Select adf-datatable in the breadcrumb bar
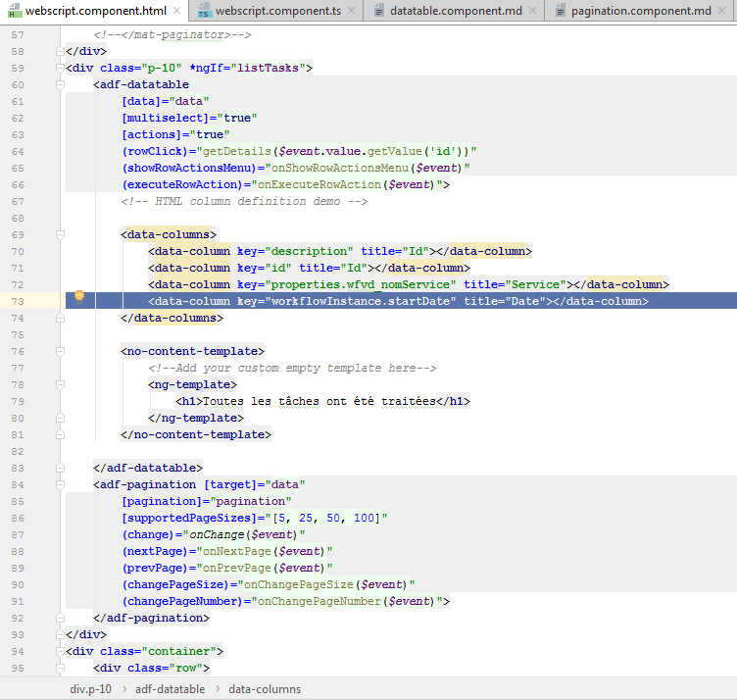737x700 pixels. [171, 689]
